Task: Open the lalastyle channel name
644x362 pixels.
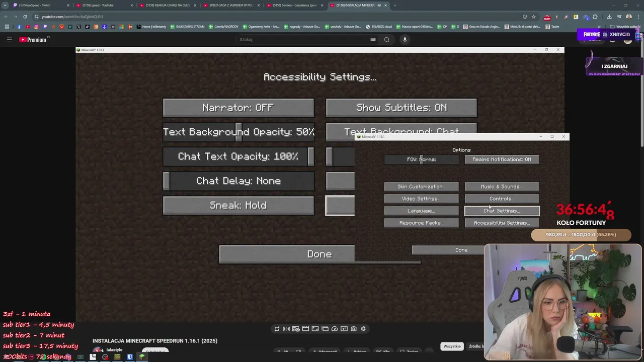Action: [x=114, y=350]
